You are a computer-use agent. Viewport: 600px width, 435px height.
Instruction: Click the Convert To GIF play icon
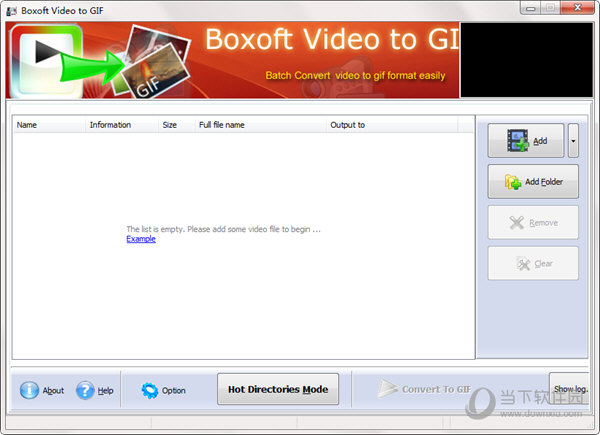[x=387, y=389]
